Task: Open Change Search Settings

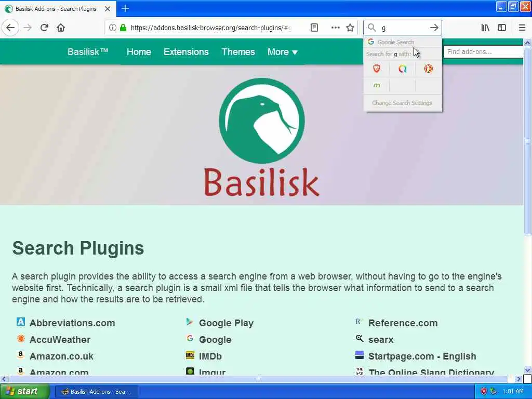Action: [402, 103]
